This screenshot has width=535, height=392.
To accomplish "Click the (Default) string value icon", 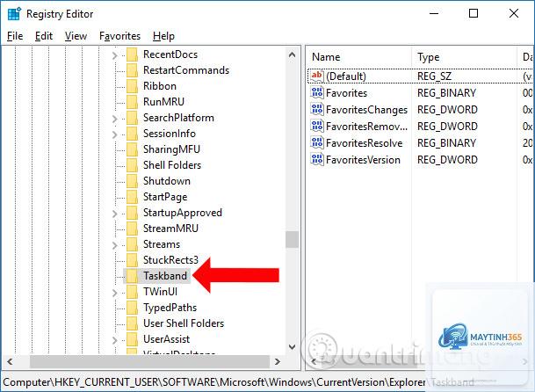I will pyautogui.click(x=317, y=76).
